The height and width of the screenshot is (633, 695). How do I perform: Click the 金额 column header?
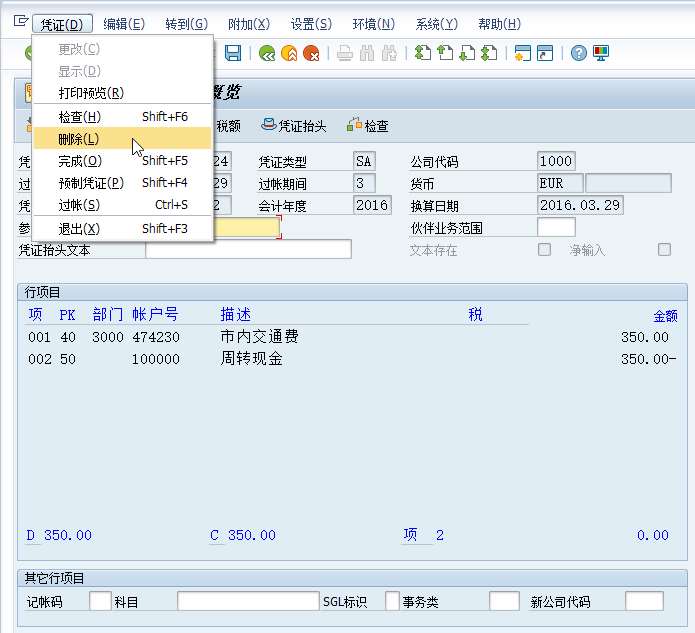(665, 316)
